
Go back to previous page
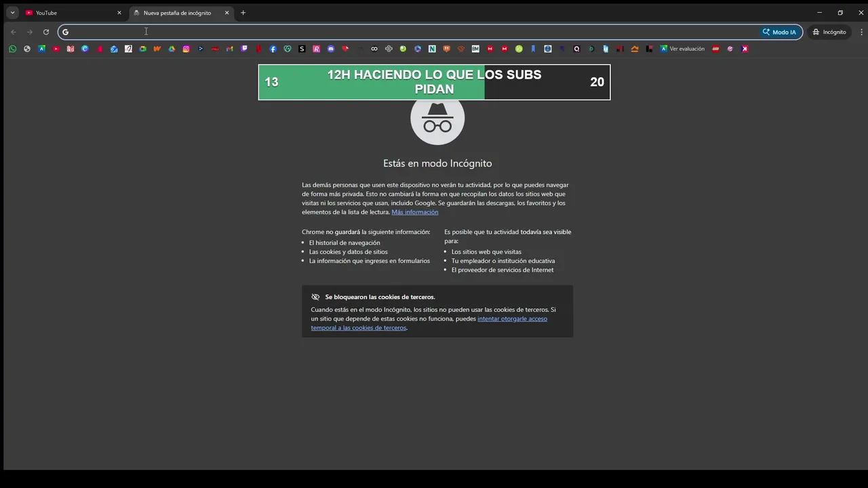pos(13,32)
